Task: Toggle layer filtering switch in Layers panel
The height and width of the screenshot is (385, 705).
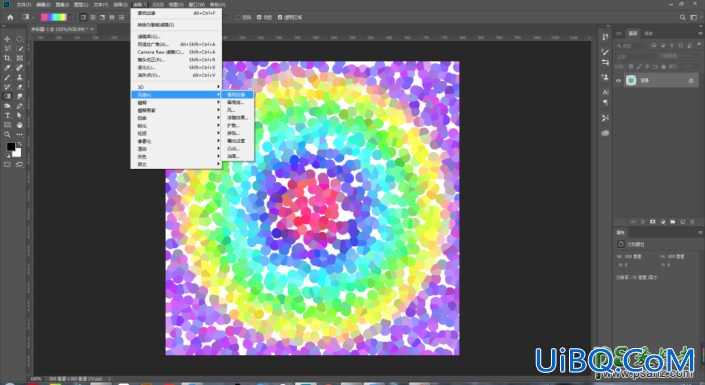Action: (699, 44)
